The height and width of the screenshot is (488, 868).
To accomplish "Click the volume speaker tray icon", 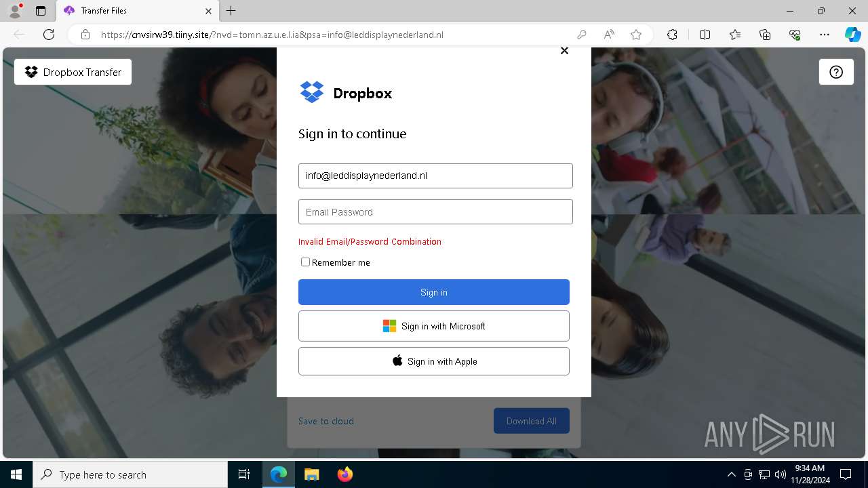I will coord(780,474).
